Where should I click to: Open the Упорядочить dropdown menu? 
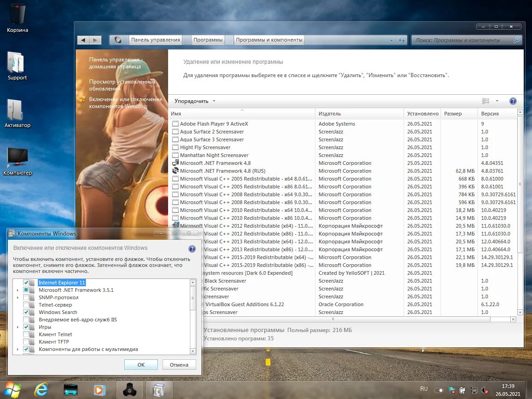(195, 101)
